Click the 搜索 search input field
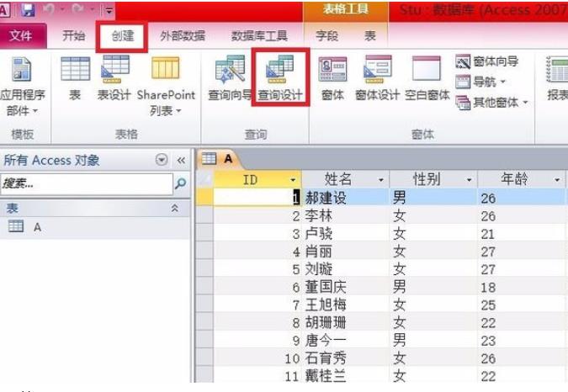The image size is (568, 392). click(x=87, y=184)
